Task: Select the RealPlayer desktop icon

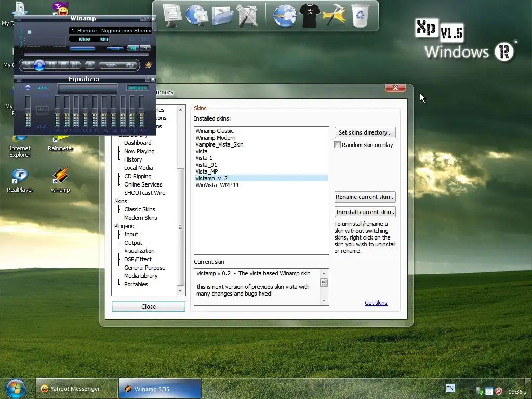Action: click(20, 180)
